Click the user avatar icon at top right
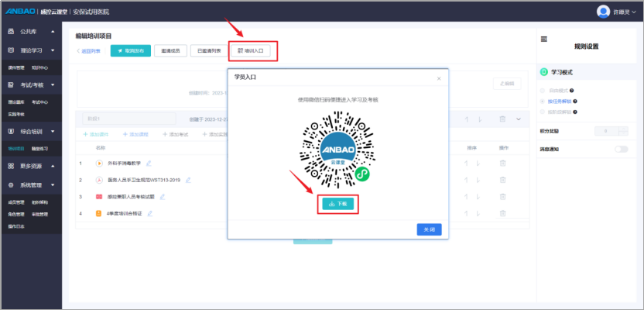The width and height of the screenshot is (644, 310). (603, 12)
